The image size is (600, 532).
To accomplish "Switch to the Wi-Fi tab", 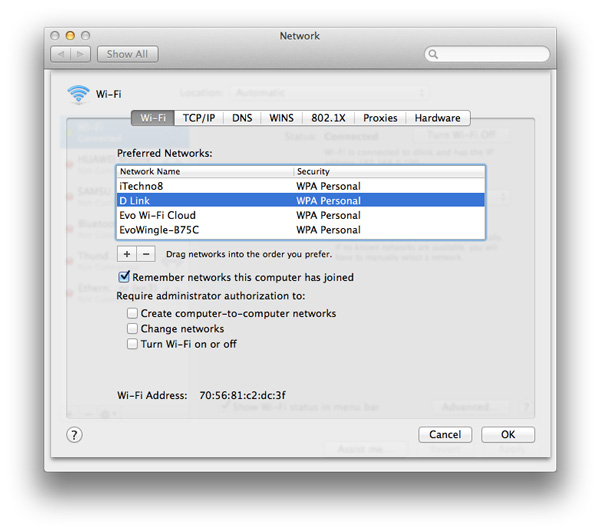I will point(153,118).
